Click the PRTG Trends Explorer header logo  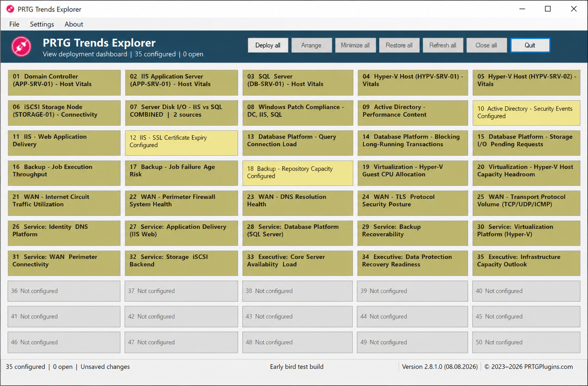(x=21, y=46)
